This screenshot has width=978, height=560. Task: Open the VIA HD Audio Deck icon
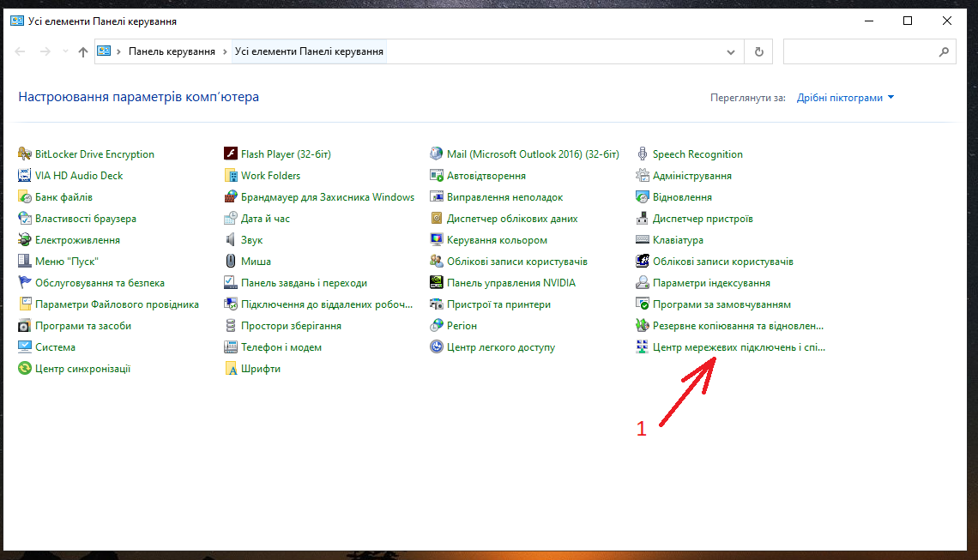(25, 176)
